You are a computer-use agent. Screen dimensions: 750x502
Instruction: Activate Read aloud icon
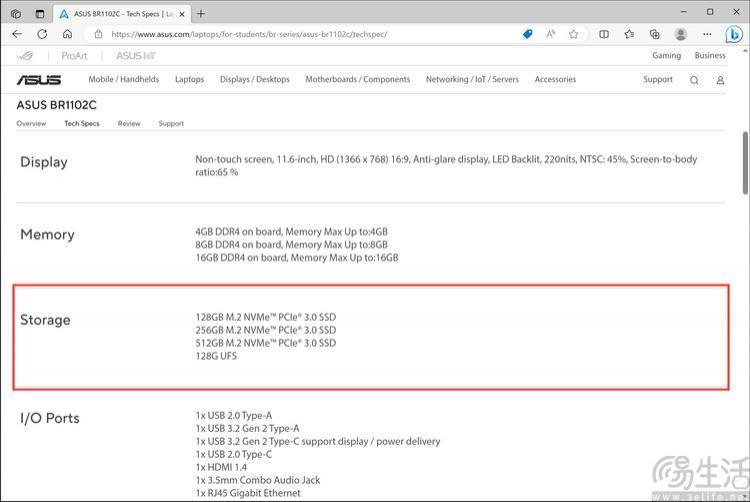click(x=551, y=34)
